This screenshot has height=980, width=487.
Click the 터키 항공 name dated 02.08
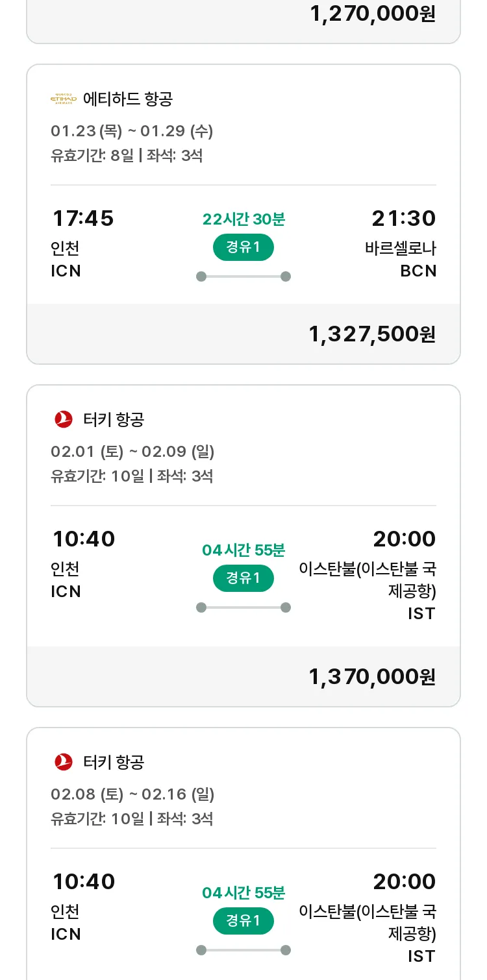point(114,762)
